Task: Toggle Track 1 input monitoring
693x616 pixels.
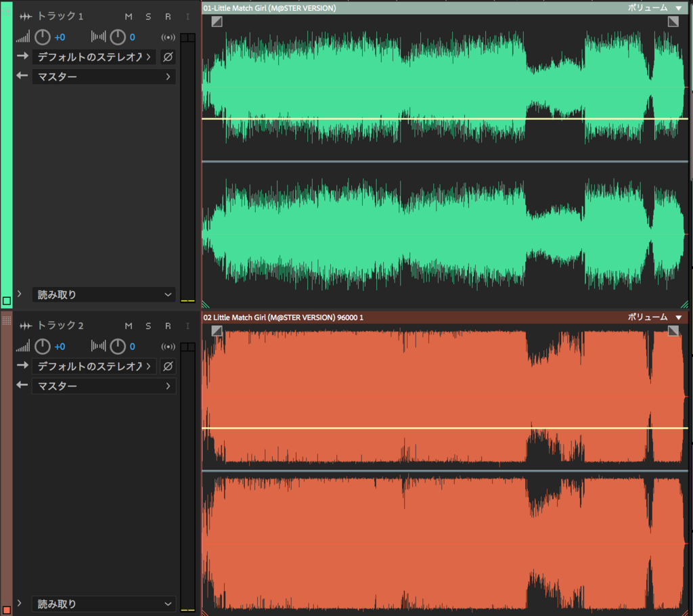Action: (188, 16)
